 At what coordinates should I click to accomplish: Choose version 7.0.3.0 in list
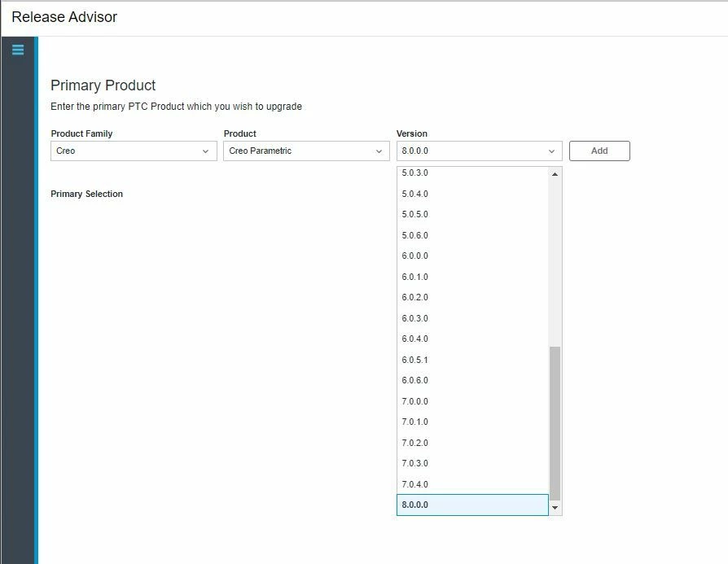(x=472, y=463)
